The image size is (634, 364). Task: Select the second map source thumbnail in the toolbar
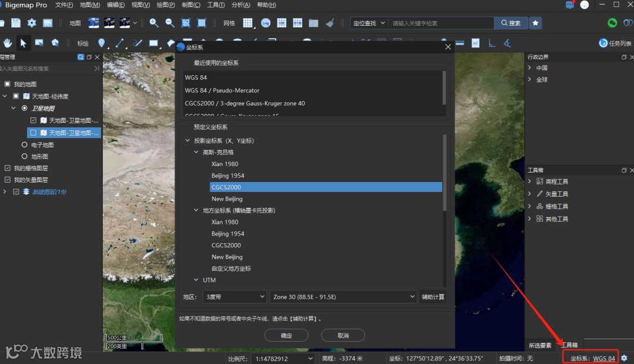coord(109,23)
